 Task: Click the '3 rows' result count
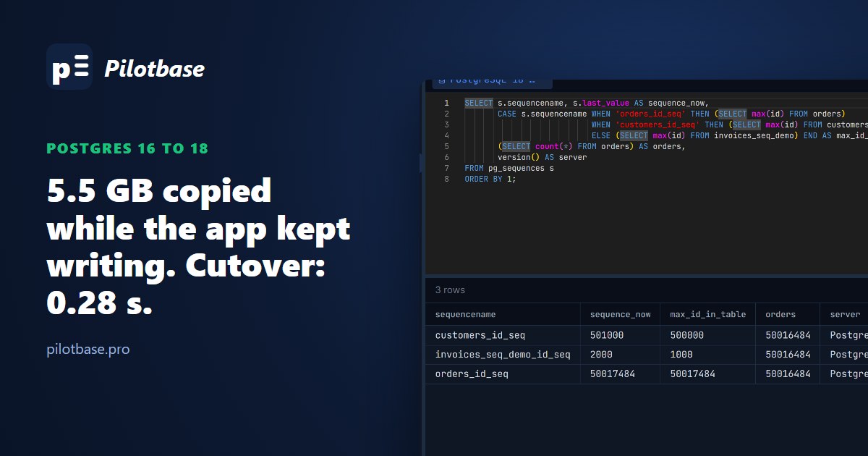click(450, 290)
